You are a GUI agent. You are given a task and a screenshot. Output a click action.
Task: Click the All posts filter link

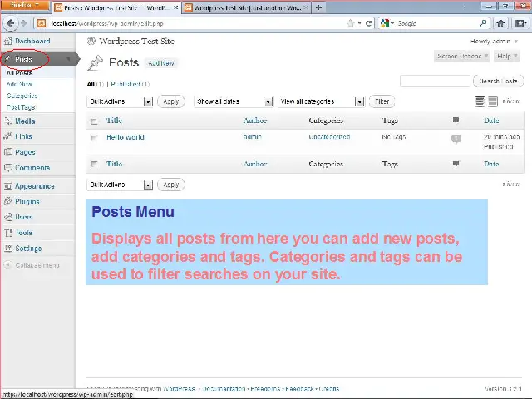tap(91, 84)
